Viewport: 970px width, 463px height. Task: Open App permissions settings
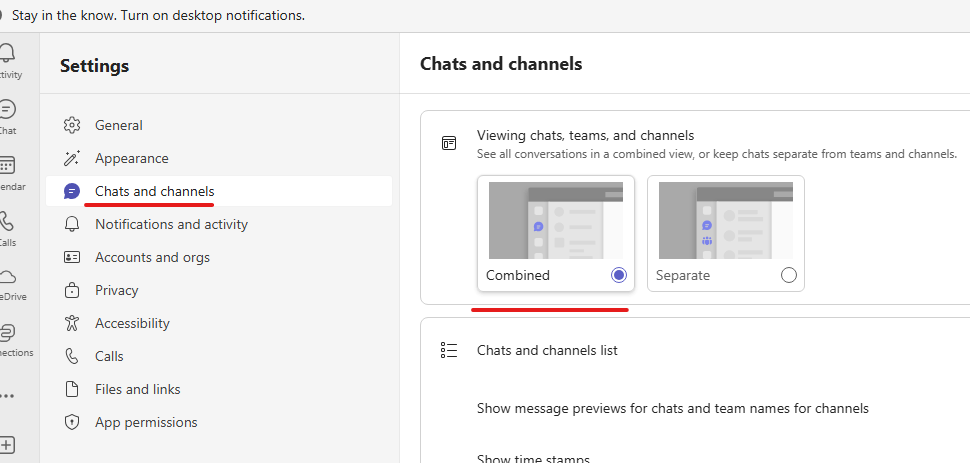coord(219,422)
